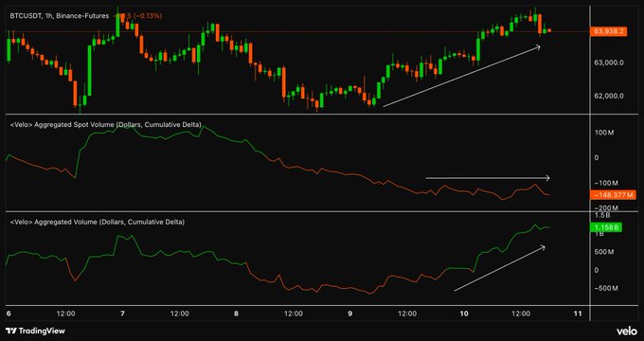Click the -100M axis label in spot pane
This screenshot has width=644, height=341.
coord(606,183)
